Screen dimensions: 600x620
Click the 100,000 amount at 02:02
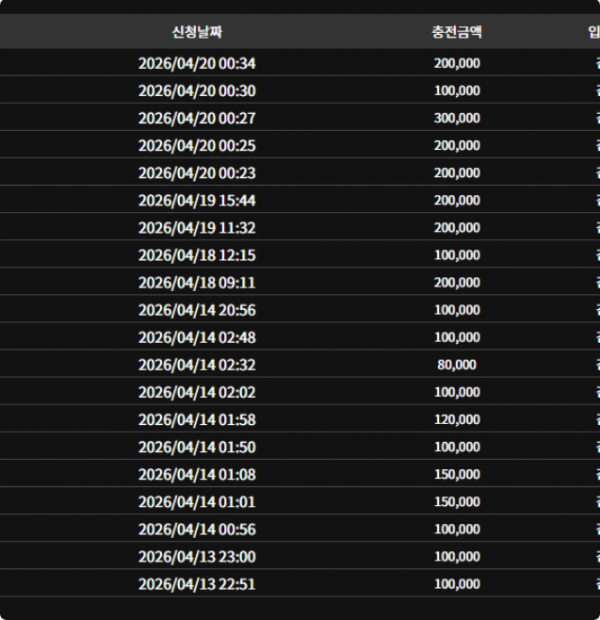457,392
